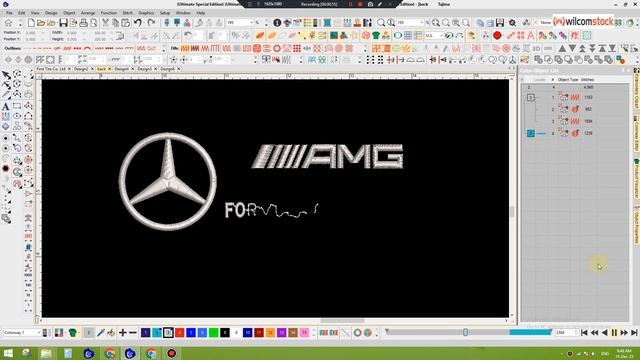
Task: Click the red record circle icon
Action: pos(497,36)
